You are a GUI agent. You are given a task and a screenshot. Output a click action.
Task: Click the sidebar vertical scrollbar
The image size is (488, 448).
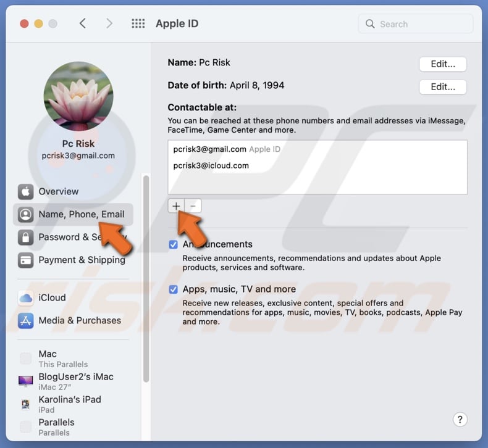coord(146,278)
